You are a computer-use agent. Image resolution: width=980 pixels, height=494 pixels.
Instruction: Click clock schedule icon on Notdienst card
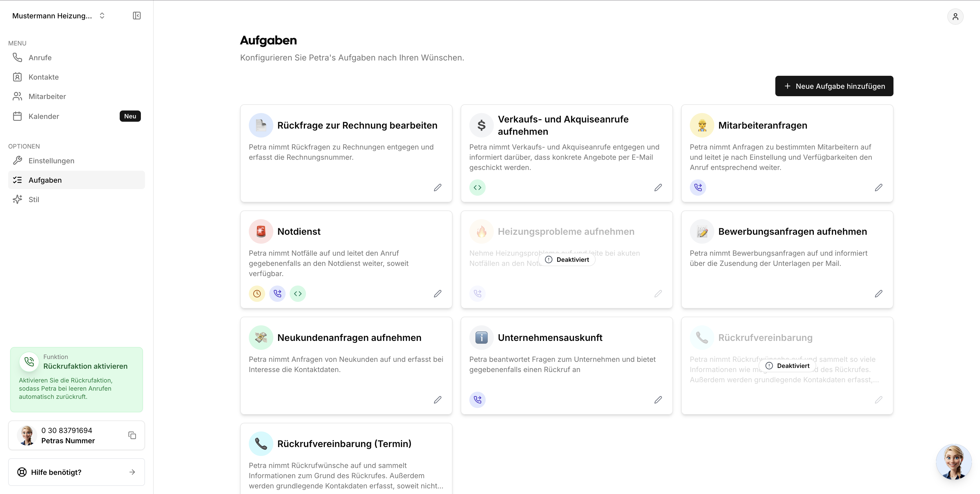[x=257, y=294]
